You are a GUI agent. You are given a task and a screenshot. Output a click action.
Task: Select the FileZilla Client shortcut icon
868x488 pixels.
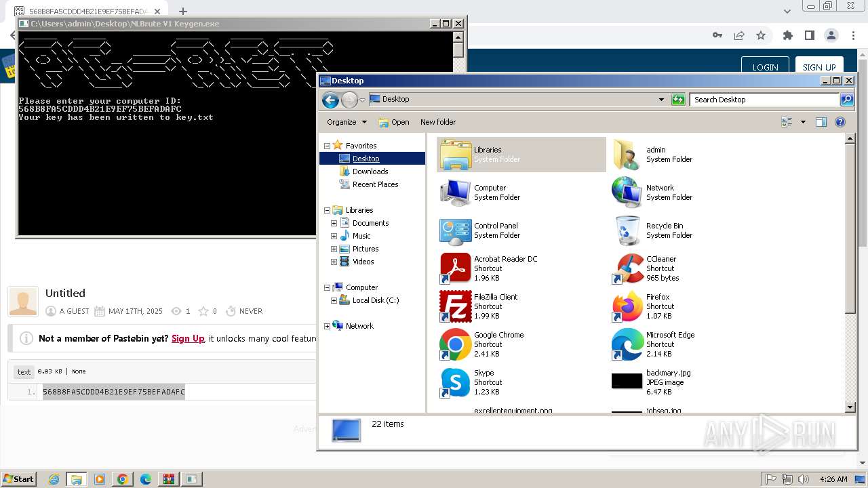tap(456, 306)
